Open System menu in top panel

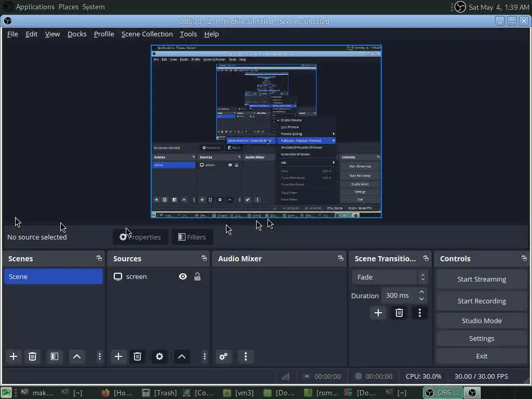[x=94, y=7]
